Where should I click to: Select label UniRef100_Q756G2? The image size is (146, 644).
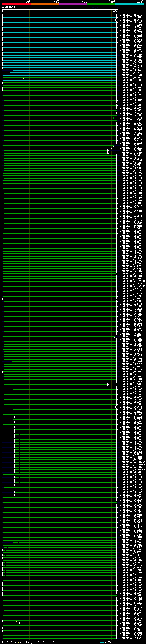click(x=131, y=382)
